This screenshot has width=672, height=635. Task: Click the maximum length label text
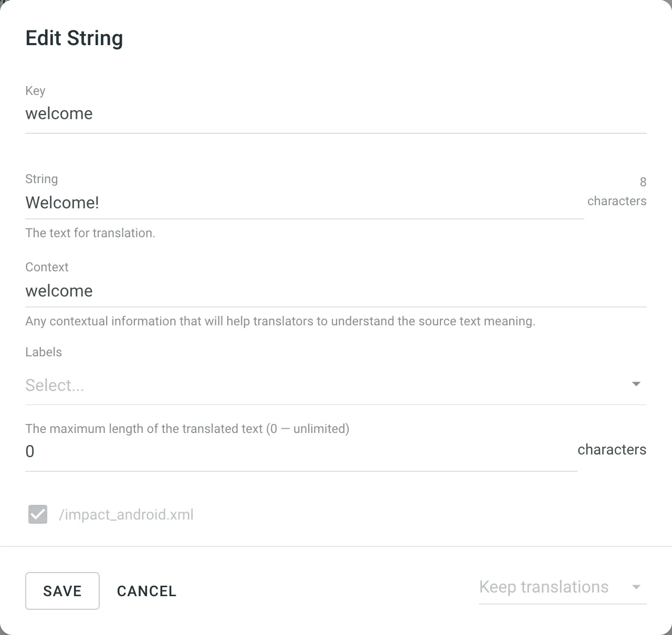tap(187, 429)
